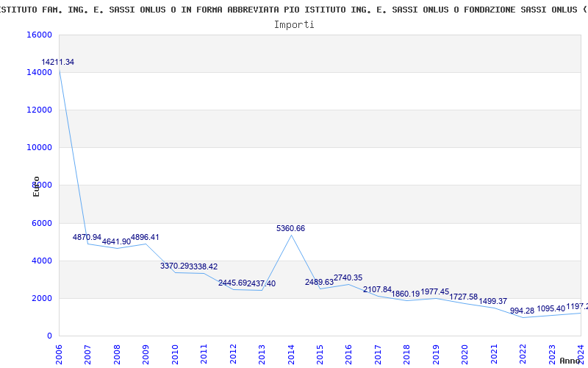
Task: Click the 2107.84 value label
Action: [377, 289]
